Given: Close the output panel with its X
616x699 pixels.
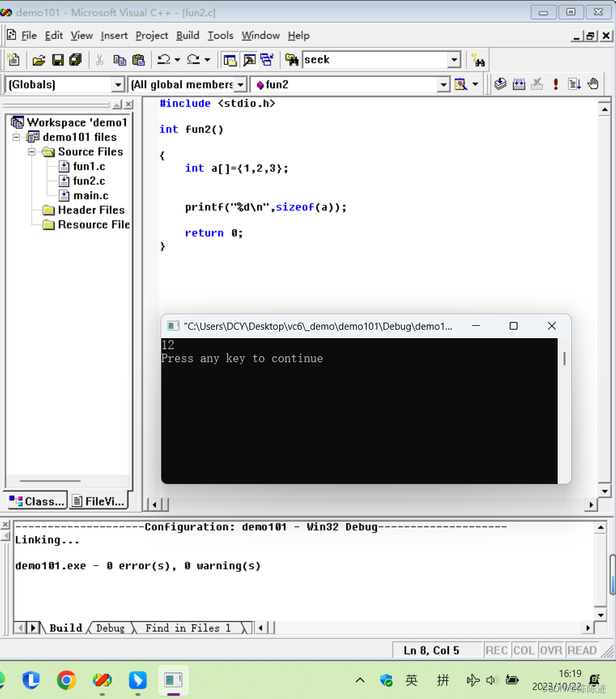Looking at the screenshot, I should (x=5, y=524).
